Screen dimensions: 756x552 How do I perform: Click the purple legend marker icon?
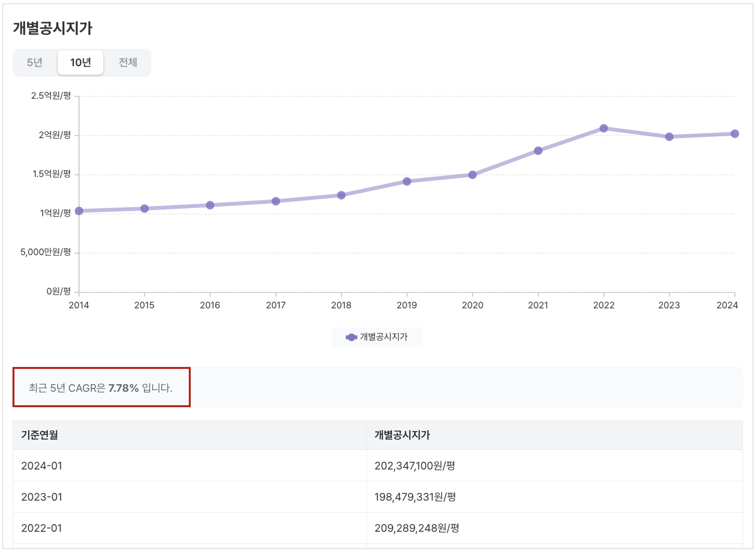pos(351,337)
